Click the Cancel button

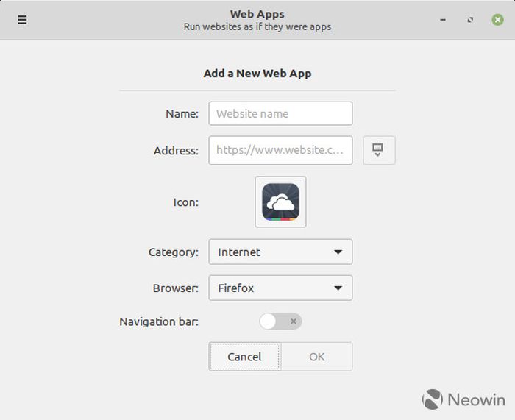pyautogui.click(x=245, y=357)
